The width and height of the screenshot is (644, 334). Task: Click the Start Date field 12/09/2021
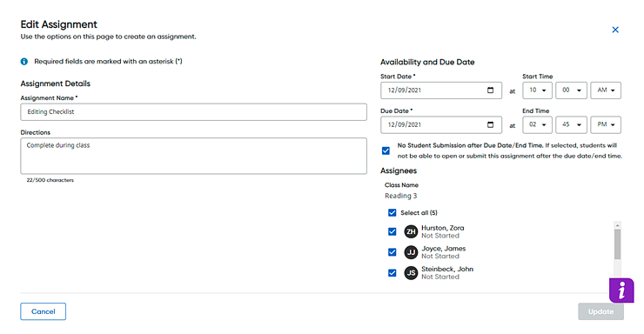coord(441,90)
